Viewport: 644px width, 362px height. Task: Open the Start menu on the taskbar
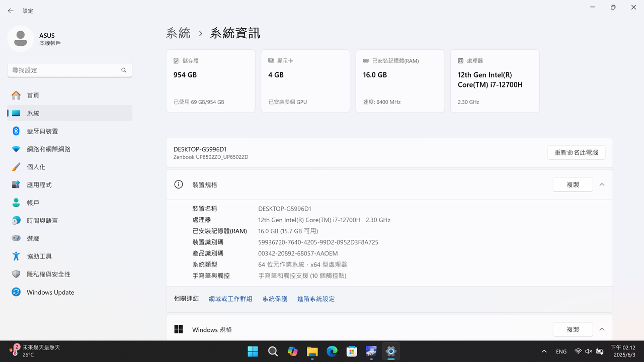[253, 351]
